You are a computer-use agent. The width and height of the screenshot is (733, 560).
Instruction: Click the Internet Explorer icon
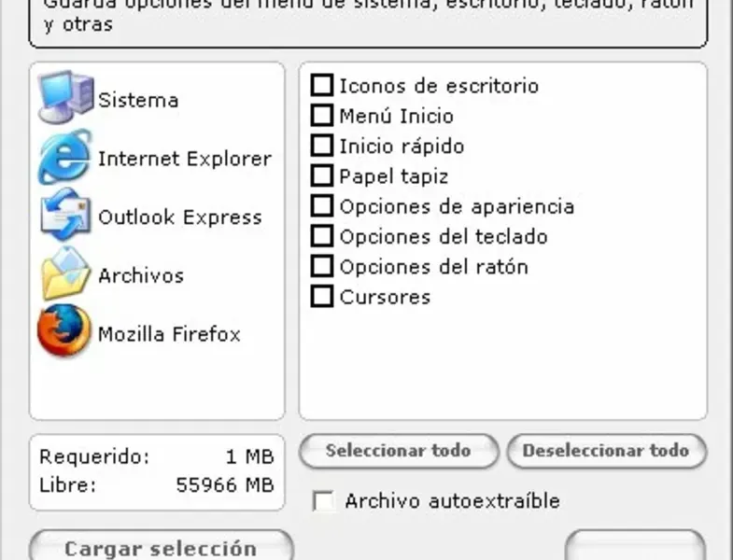click(x=64, y=157)
